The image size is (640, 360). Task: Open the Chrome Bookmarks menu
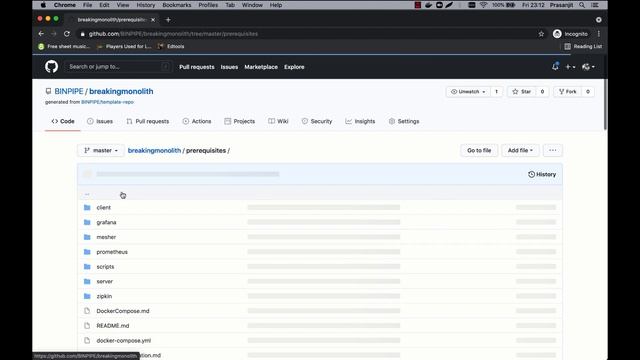177,5
